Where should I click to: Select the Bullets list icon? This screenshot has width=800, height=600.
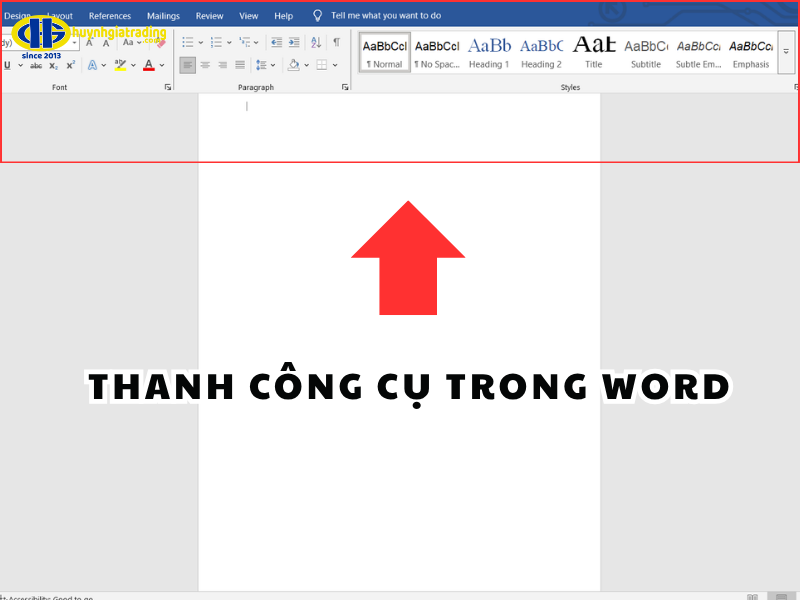188,42
